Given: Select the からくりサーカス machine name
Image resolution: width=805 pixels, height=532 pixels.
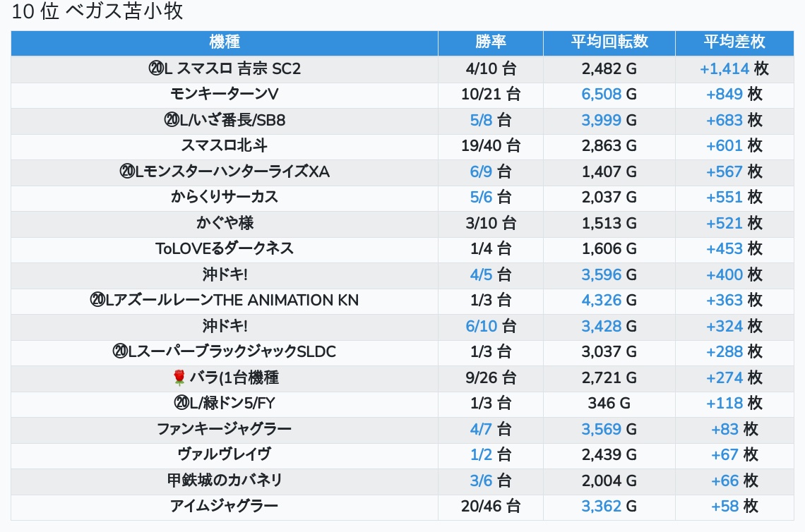Looking at the screenshot, I should coord(225,197).
